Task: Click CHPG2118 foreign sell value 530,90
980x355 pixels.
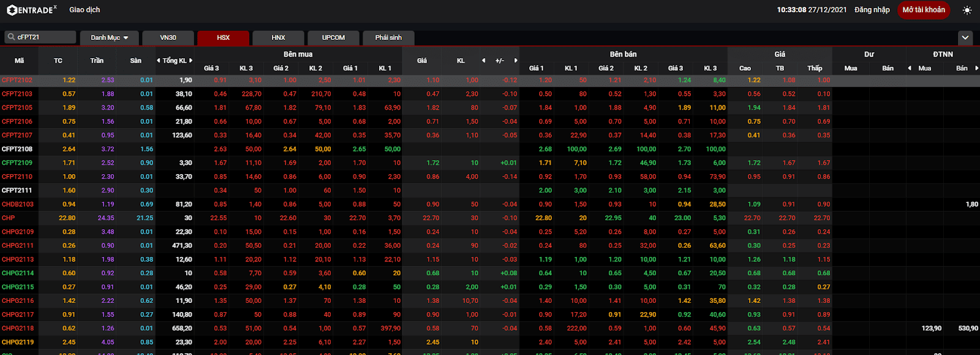Action: pyautogui.click(x=968, y=329)
